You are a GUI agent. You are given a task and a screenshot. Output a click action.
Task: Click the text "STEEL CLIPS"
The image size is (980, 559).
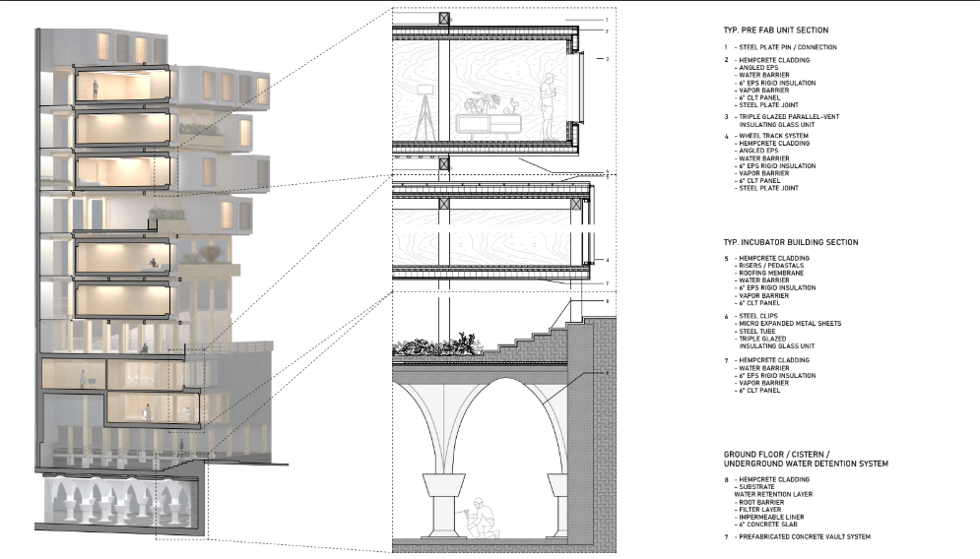pyautogui.click(x=758, y=316)
